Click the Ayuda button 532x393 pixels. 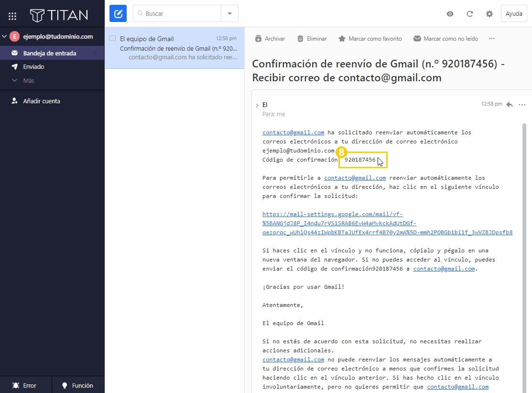click(513, 13)
